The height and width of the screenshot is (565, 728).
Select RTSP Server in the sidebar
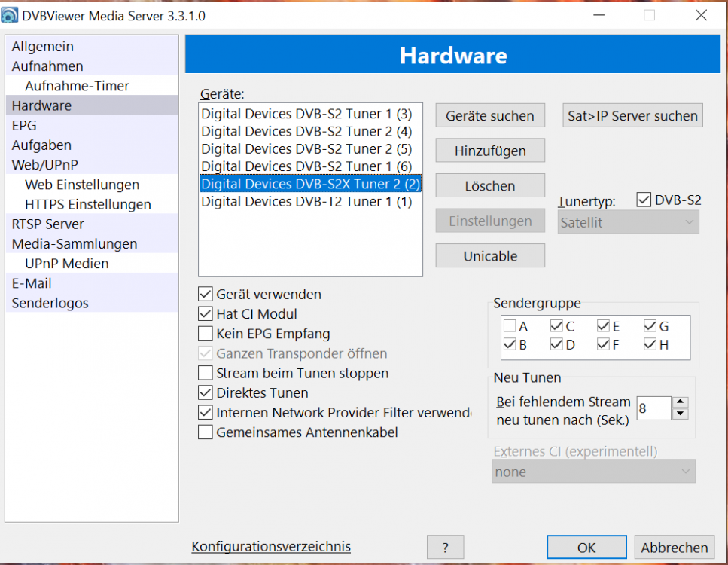coord(47,224)
